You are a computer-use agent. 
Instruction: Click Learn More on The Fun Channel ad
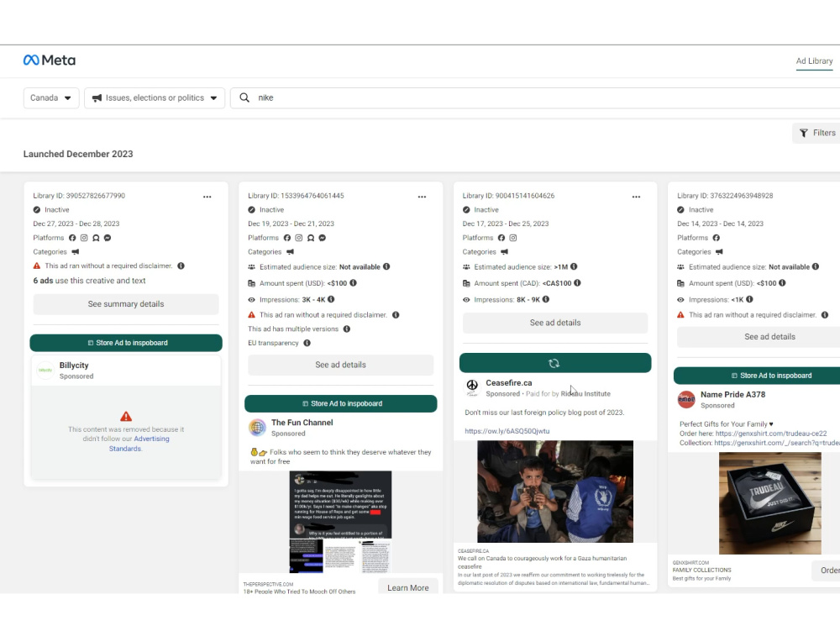pyautogui.click(x=407, y=587)
